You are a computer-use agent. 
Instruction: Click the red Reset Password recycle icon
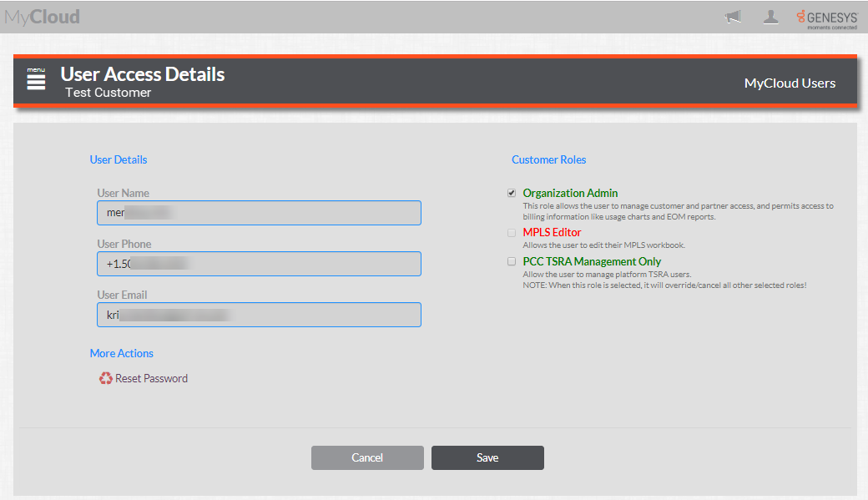(x=105, y=378)
